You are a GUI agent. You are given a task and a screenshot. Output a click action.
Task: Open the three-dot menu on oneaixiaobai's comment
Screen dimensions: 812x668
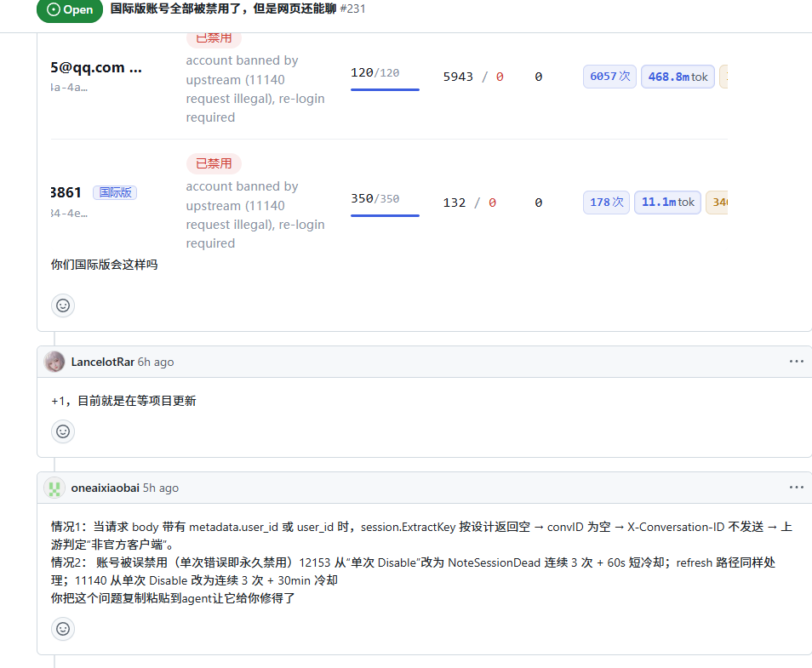point(796,488)
